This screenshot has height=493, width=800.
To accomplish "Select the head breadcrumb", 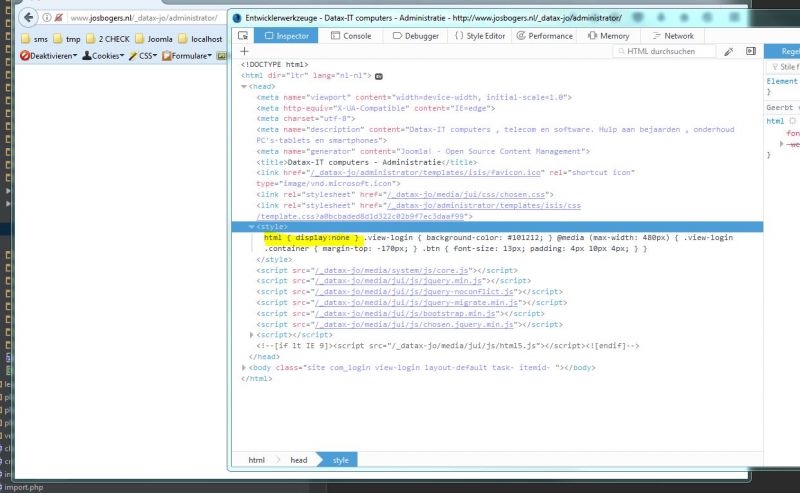I will (298, 460).
